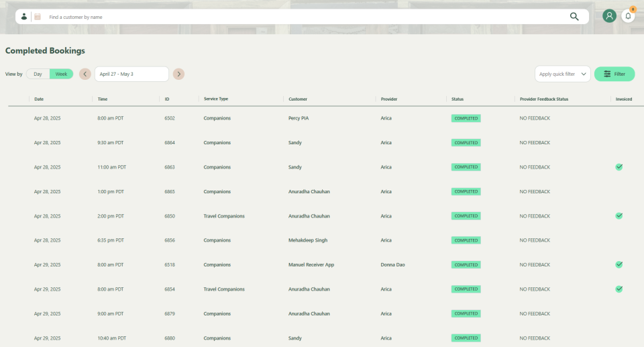Click the calendar icon in search bar

click(x=38, y=17)
